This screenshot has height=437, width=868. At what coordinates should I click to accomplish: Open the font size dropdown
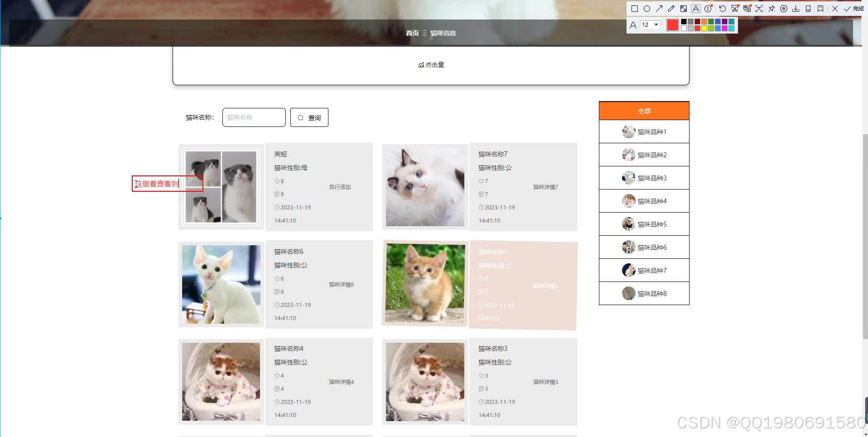(x=656, y=25)
